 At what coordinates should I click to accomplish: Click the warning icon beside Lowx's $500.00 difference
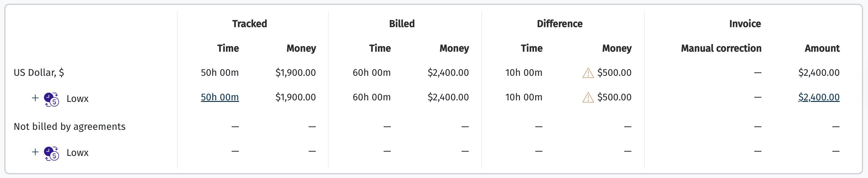(588, 97)
